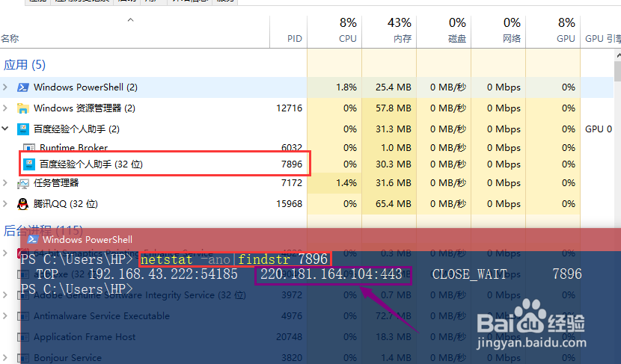Sort processes by 磁盘 column header
The height and width of the screenshot is (364, 621).
tap(444, 31)
